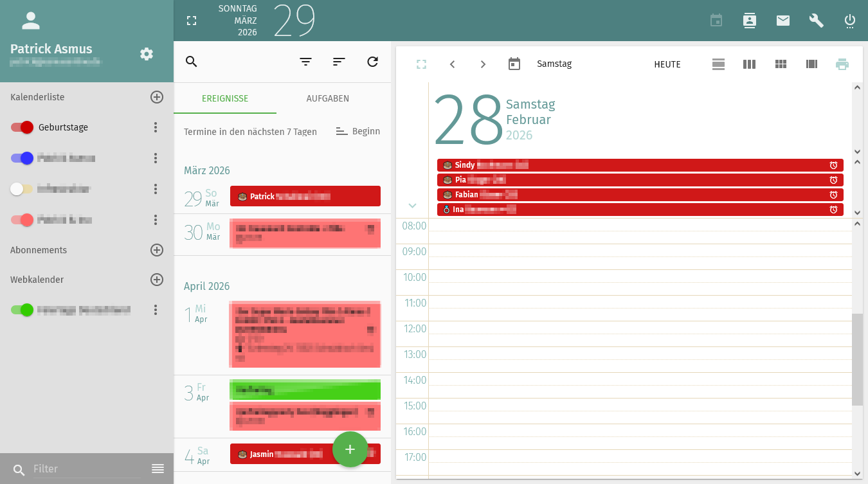This screenshot has height=484, width=868.
Task: Click the HEUTE button
Action: pos(667,64)
